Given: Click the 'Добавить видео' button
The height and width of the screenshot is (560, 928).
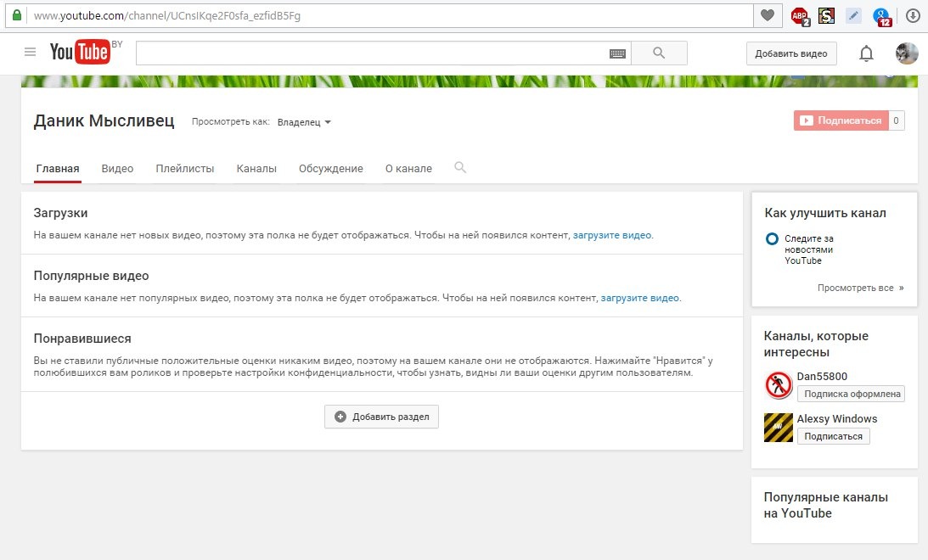Looking at the screenshot, I should (x=791, y=53).
